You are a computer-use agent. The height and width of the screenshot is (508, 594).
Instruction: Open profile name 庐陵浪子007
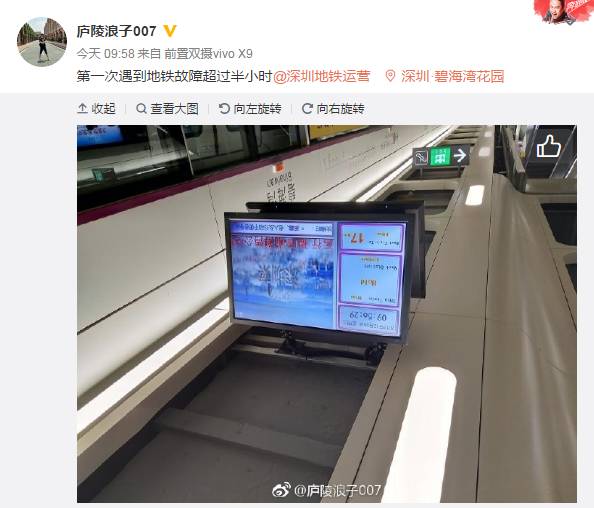(x=117, y=31)
